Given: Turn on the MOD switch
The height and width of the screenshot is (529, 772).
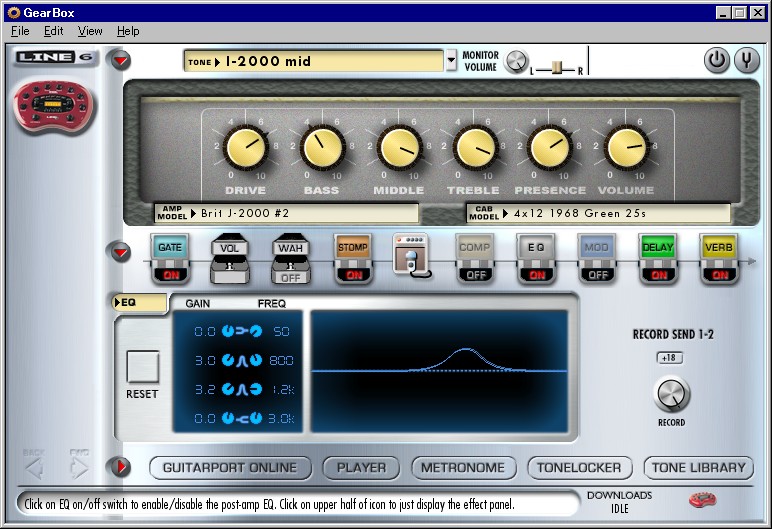Looking at the screenshot, I should click(597, 274).
